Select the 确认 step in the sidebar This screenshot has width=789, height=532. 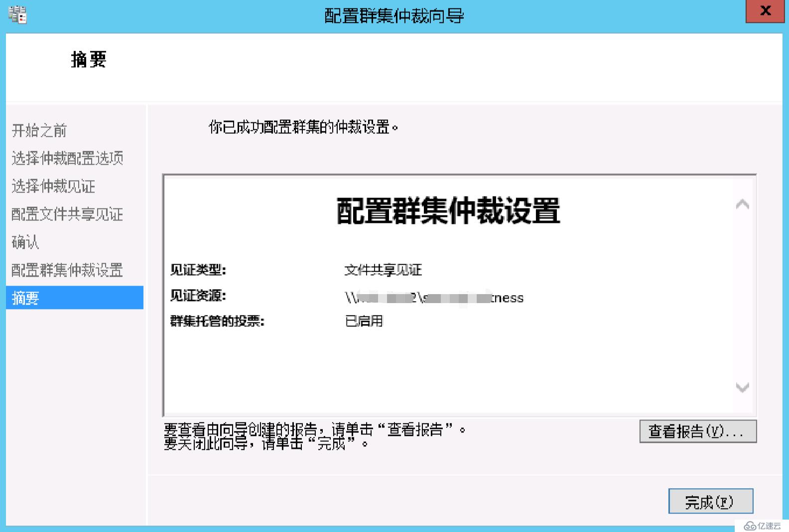click(25, 242)
